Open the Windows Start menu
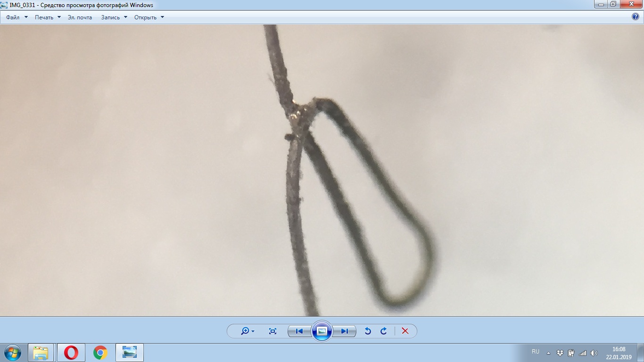The image size is (644, 362). [x=12, y=353]
